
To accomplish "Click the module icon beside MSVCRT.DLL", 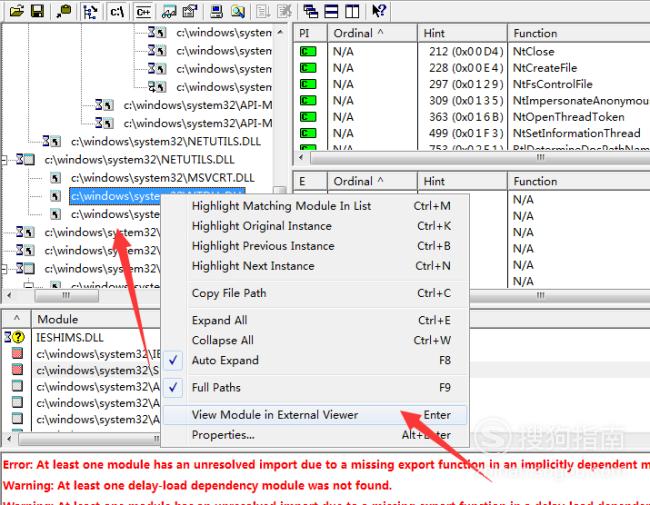I will click(55, 178).
